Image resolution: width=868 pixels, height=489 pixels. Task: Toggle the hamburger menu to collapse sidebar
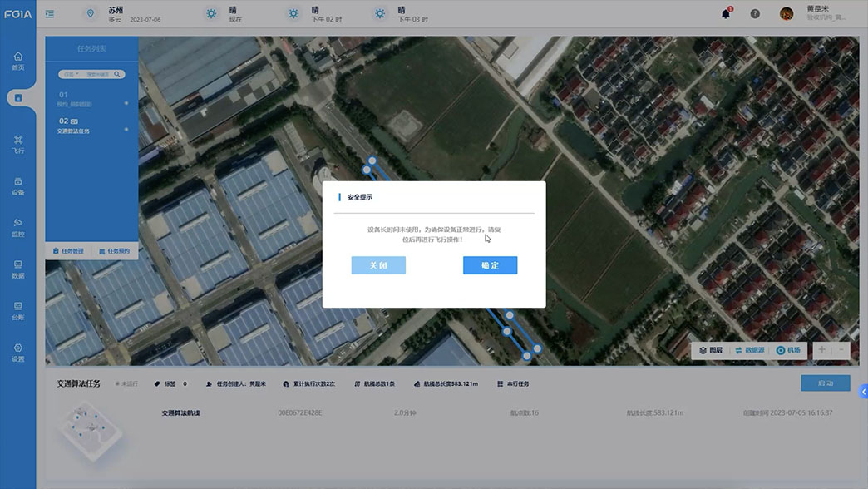(50, 13)
